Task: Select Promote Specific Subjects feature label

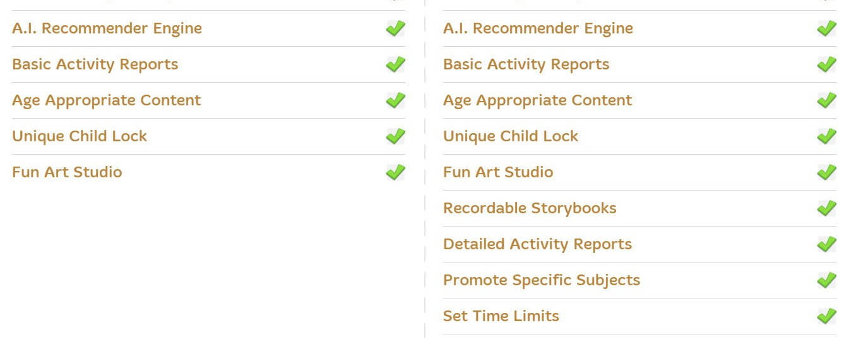Action: tap(542, 281)
